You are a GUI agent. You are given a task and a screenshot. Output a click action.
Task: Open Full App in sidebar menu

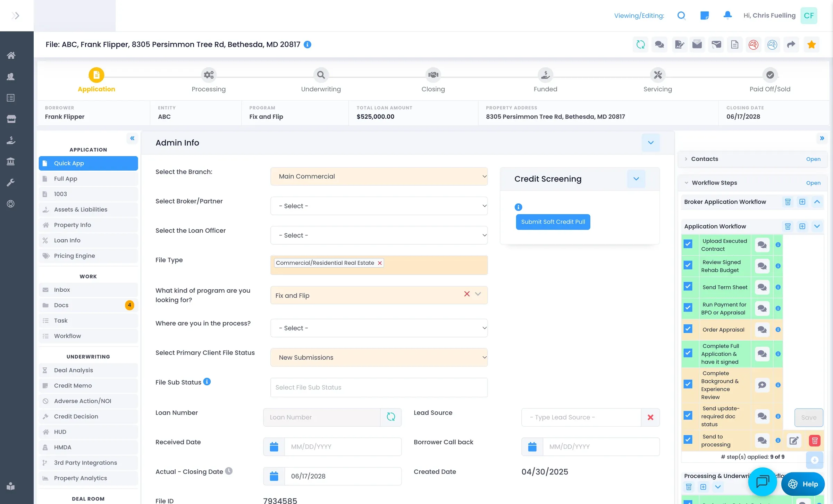(x=88, y=179)
